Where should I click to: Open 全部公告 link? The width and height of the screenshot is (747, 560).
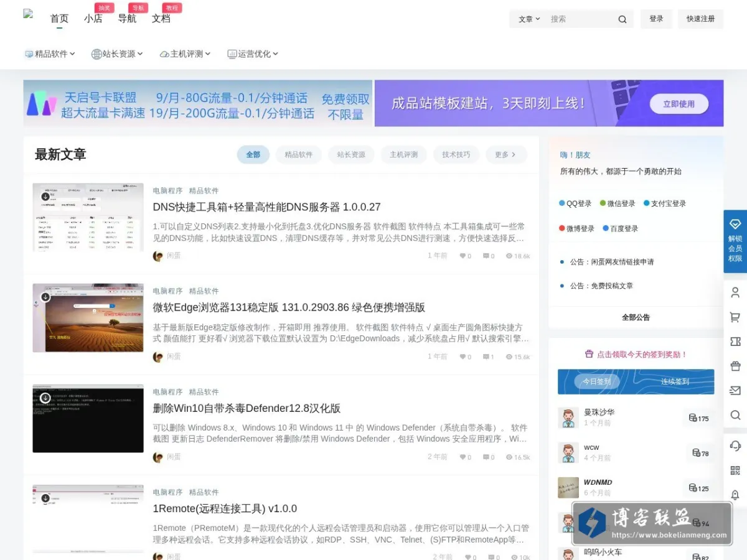tap(636, 317)
